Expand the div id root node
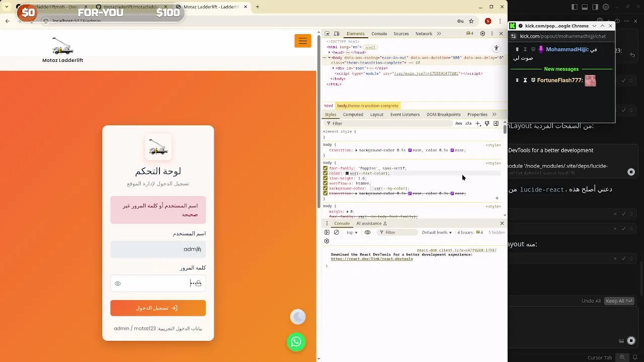This screenshot has height=362, width=644. tap(334, 68)
